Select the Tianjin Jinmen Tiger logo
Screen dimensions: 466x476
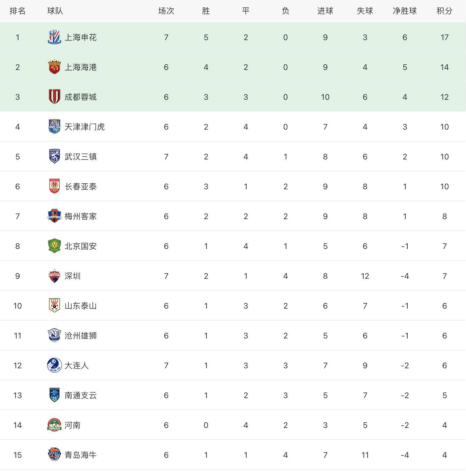[54, 127]
